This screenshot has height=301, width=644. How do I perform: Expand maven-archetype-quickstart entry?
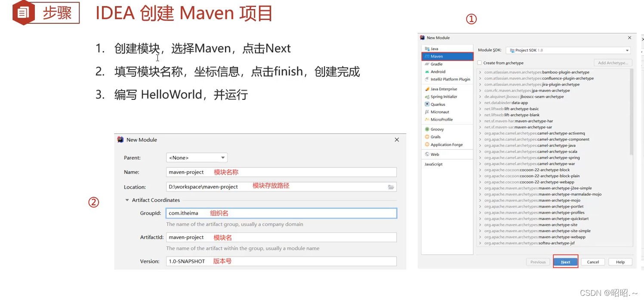click(x=480, y=219)
